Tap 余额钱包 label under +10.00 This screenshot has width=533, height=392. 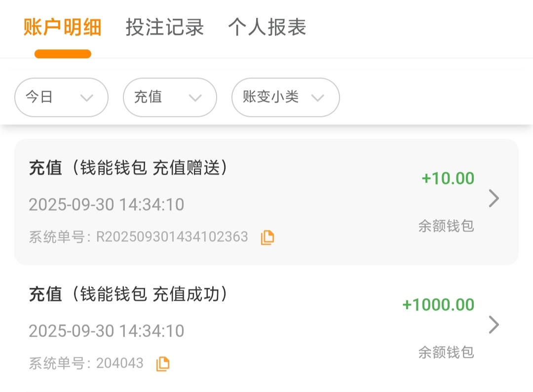click(446, 226)
